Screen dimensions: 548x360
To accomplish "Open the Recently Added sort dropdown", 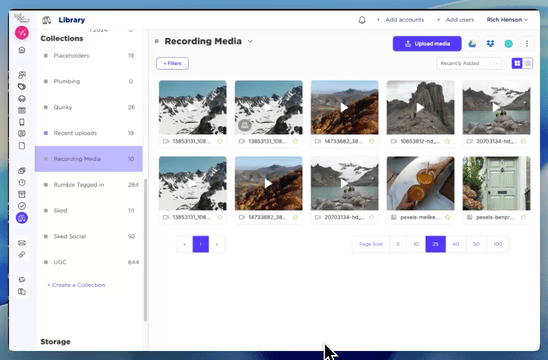I will (x=469, y=63).
